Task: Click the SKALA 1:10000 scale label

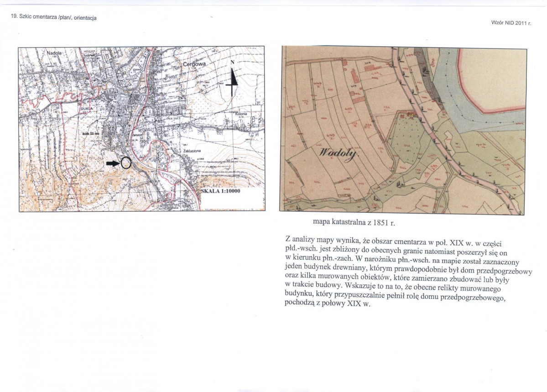Action: pyautogui.click(x=220, y=191)
